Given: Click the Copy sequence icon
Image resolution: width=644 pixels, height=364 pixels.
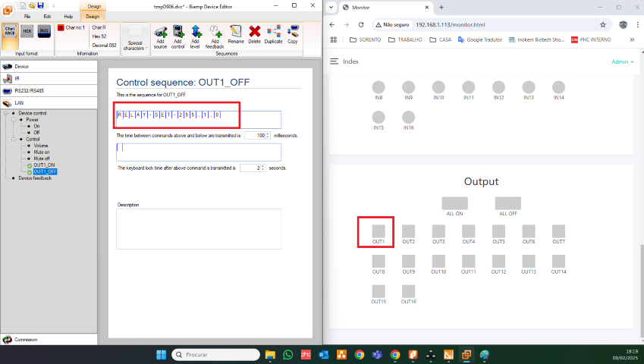Looking at the screenshot, I should click(x=292, y=36).
